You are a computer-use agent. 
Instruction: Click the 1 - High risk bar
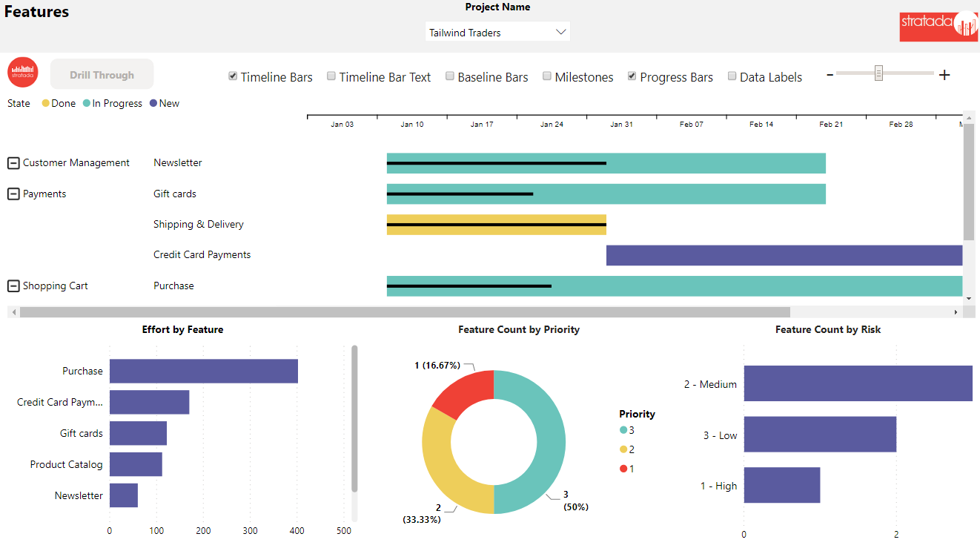(x=782, y=485)
